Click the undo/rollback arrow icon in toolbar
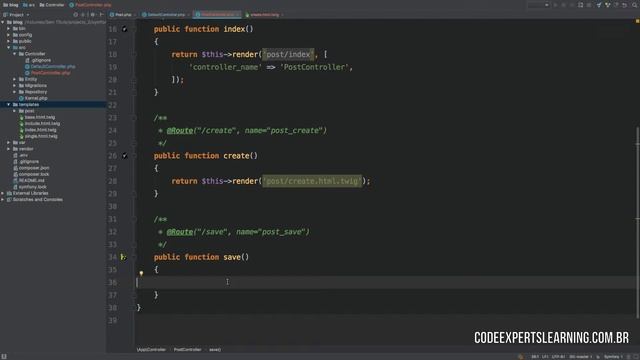The width and height of the screenshot is (640, 360). (x=624, y=5)
